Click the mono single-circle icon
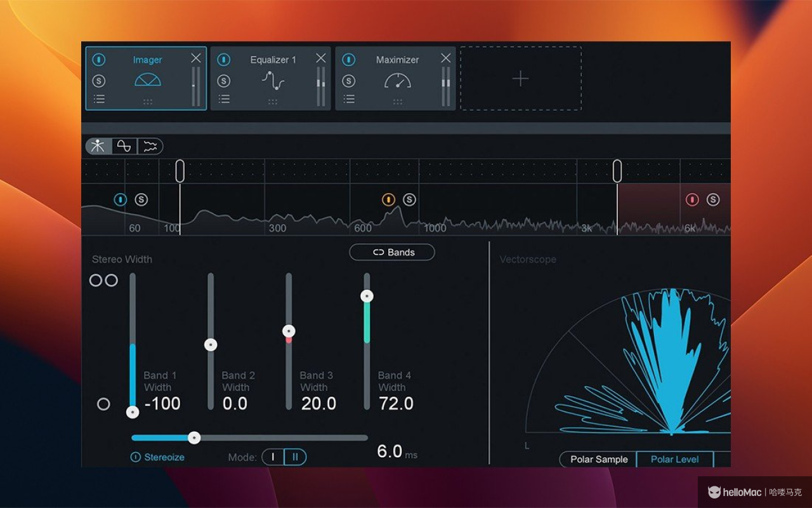Image resolution: width=812 pixels, height=508 pixels. (x=103, y=404)
